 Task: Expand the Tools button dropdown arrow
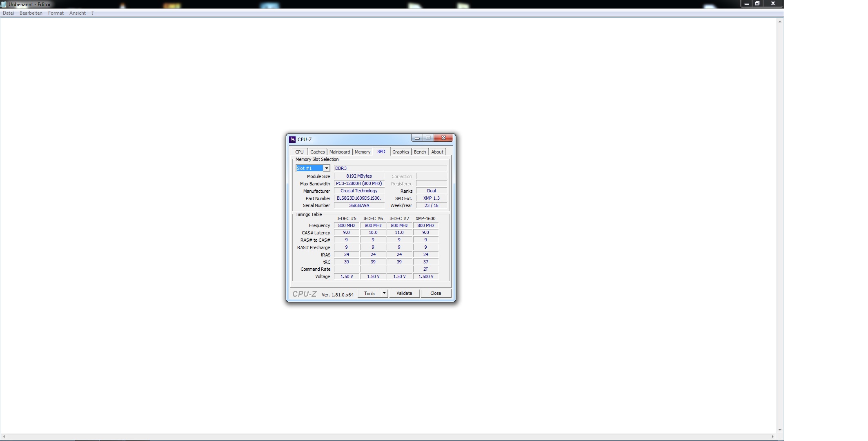pyautogui.click(x=384, y=293)
